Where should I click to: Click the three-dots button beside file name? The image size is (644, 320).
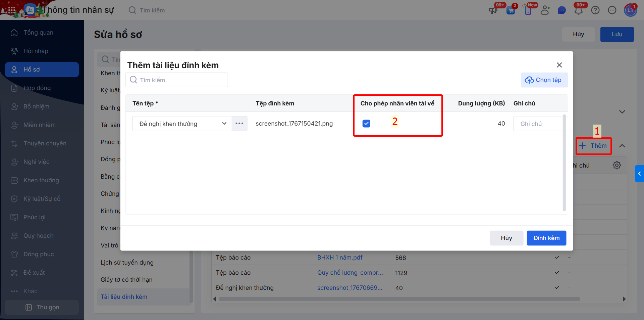coord(239,124)
